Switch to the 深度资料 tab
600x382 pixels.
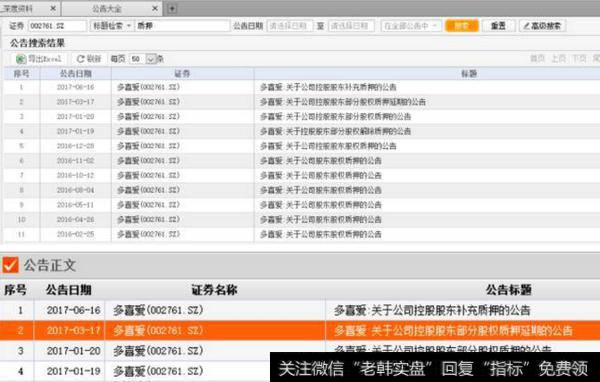[17, 8]
